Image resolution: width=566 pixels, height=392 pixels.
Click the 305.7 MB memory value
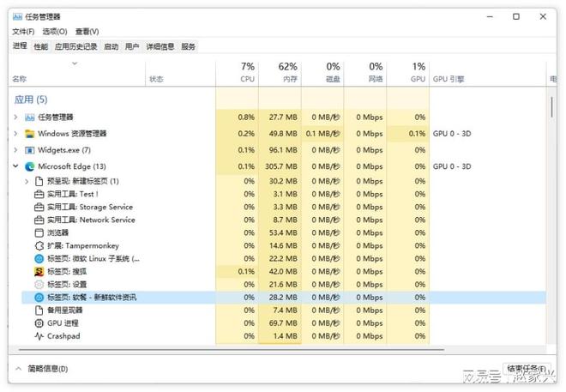[281, 166]
